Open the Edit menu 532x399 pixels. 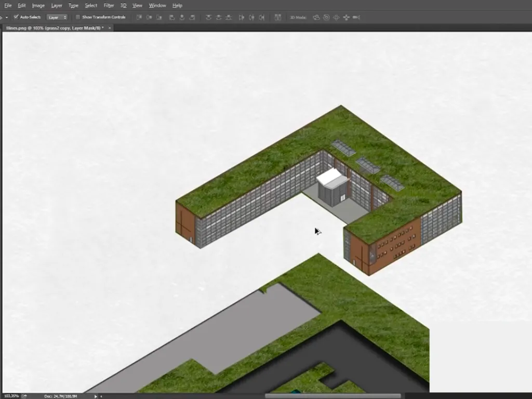click(x=22, y=5)
